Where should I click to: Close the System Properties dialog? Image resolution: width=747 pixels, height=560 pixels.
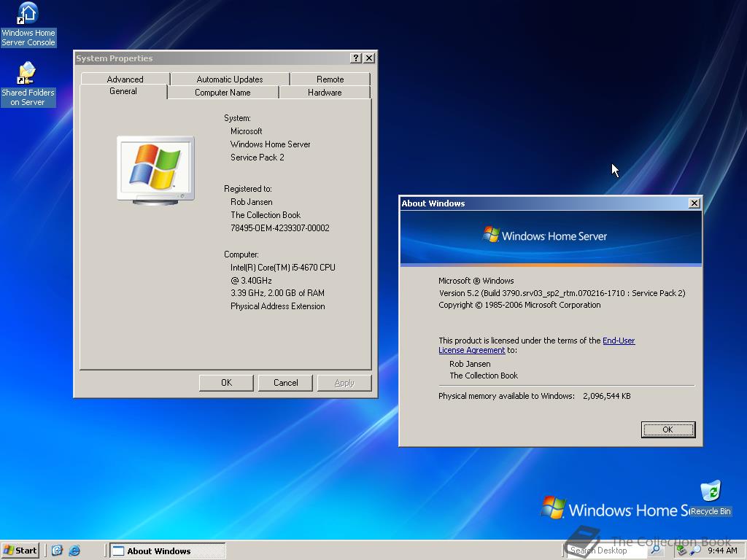(369, 58)
